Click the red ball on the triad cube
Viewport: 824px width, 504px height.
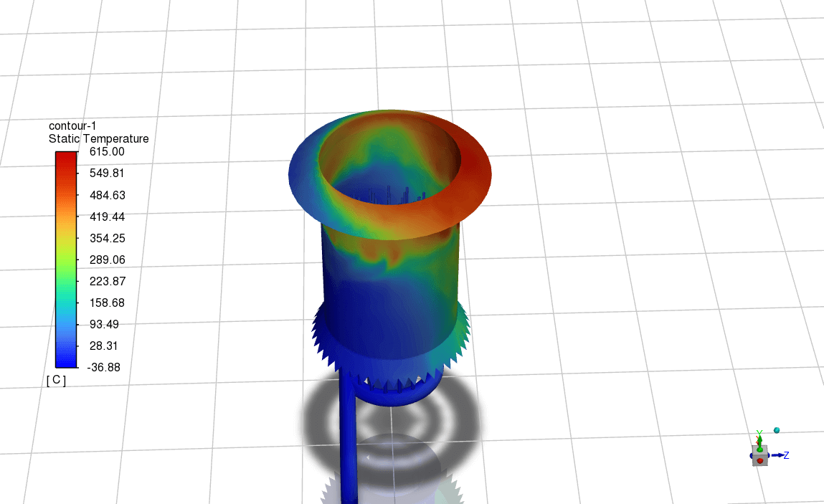(759, 461)
